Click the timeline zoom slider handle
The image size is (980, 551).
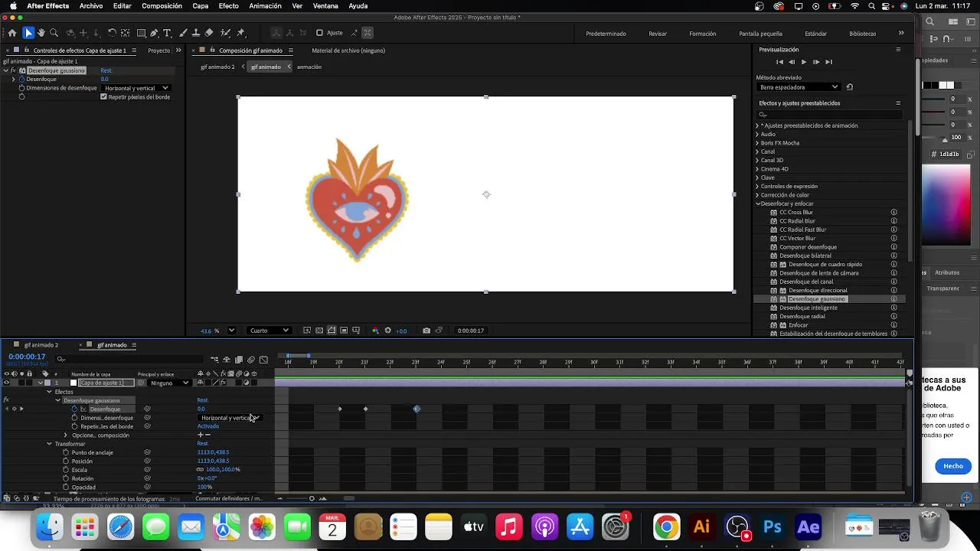[312, 499]
